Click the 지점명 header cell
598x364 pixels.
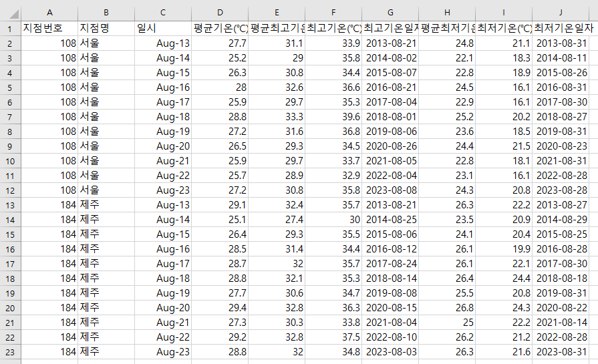(106, 29)
